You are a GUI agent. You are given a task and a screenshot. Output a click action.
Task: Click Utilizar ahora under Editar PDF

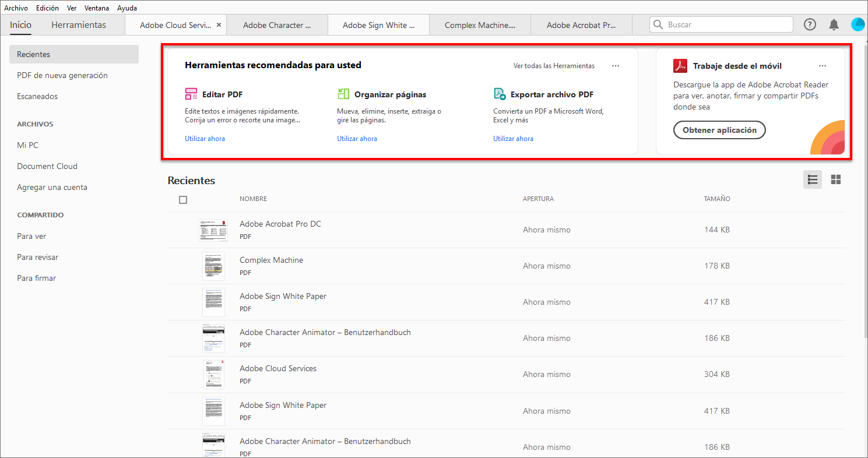205,139
